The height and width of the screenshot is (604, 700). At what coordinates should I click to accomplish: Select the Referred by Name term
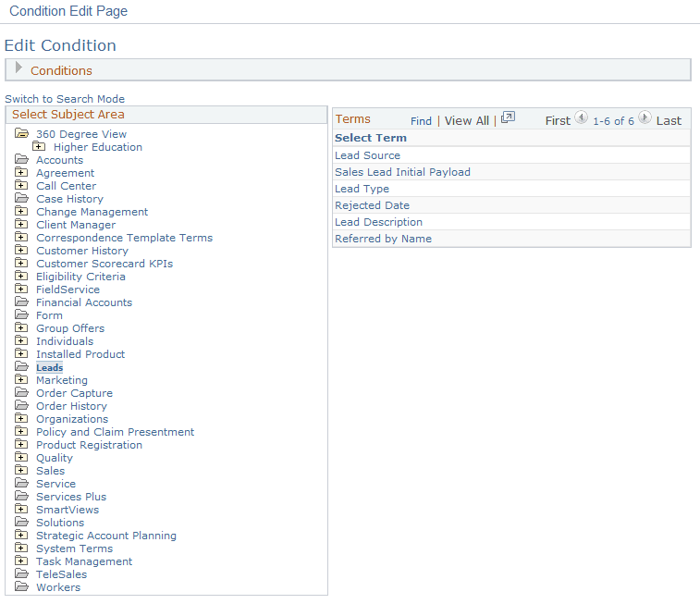point(384,239)
